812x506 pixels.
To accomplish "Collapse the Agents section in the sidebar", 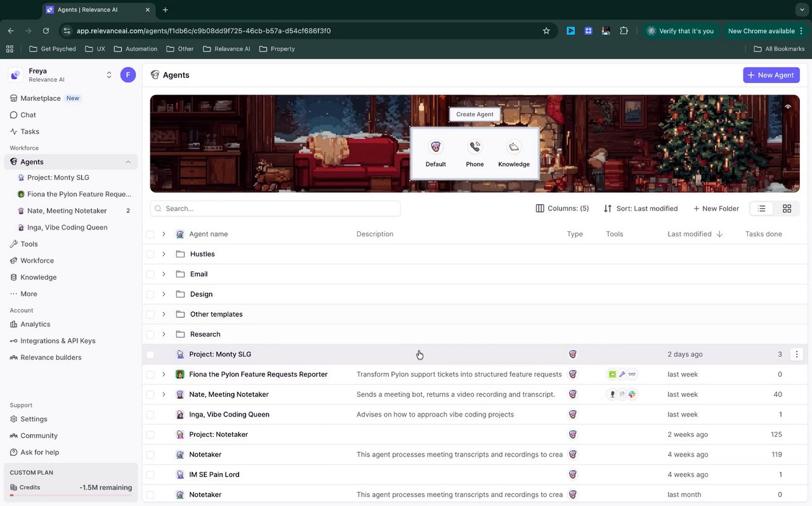I will (x=128, y=162).
